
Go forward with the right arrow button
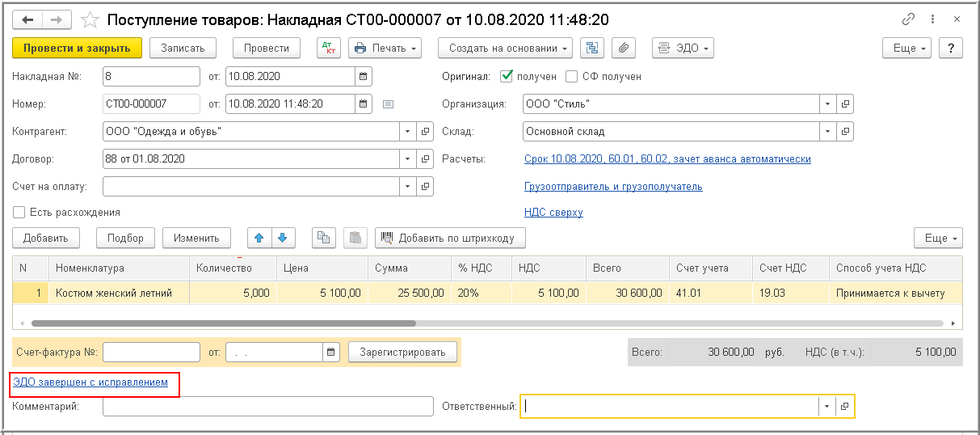56,19
